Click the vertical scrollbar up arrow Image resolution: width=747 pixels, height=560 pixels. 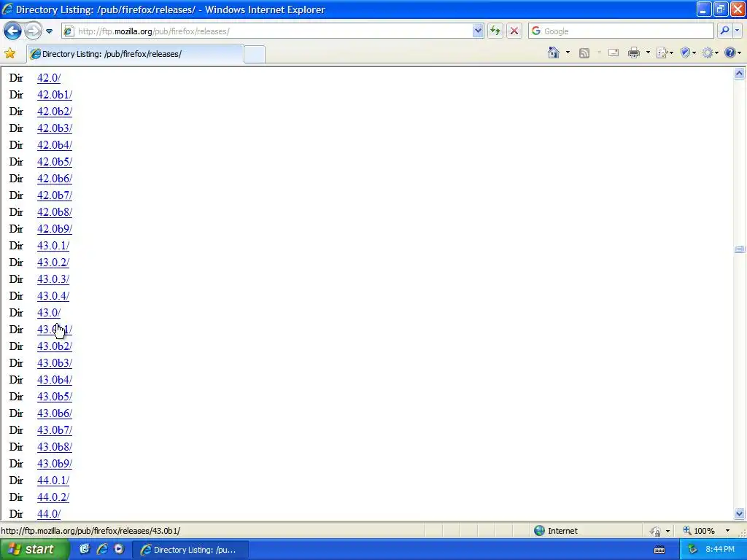point(740,74)
